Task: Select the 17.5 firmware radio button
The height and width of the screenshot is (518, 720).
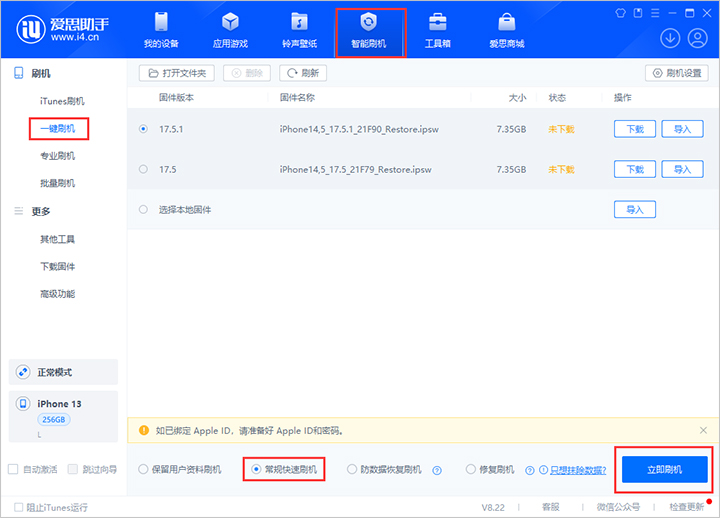Action: (144, 169)
